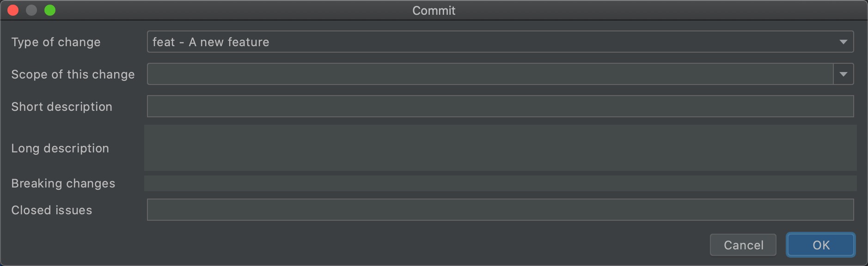The image size is (868, 266).
Task: Close the Commit window with red button
Action: [13, 10]
